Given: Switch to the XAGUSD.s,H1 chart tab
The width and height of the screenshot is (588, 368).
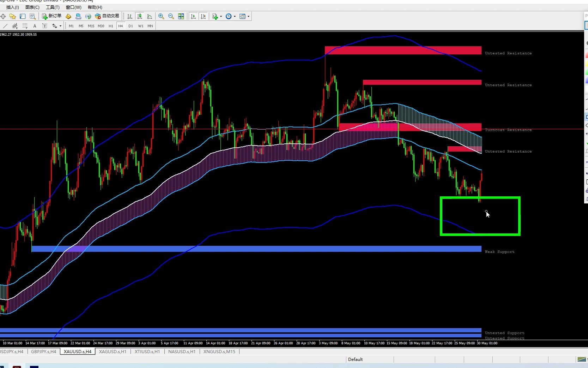Looking at the screenshot, I should [113, 351].
